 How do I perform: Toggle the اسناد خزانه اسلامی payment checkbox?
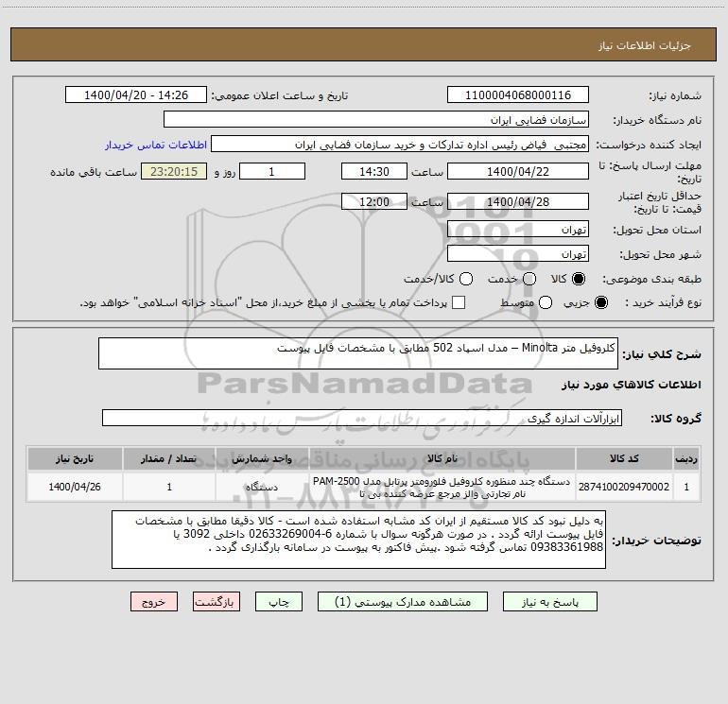[459, 302]
